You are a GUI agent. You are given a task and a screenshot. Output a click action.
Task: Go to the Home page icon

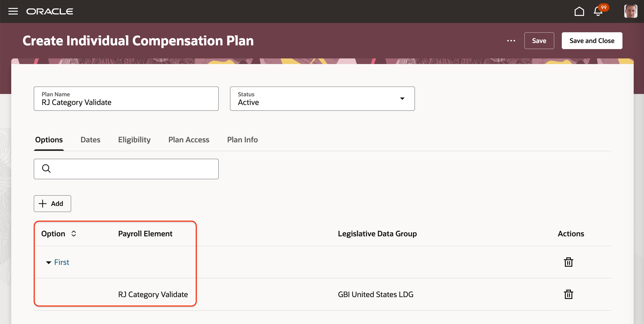tap(579, 11)
